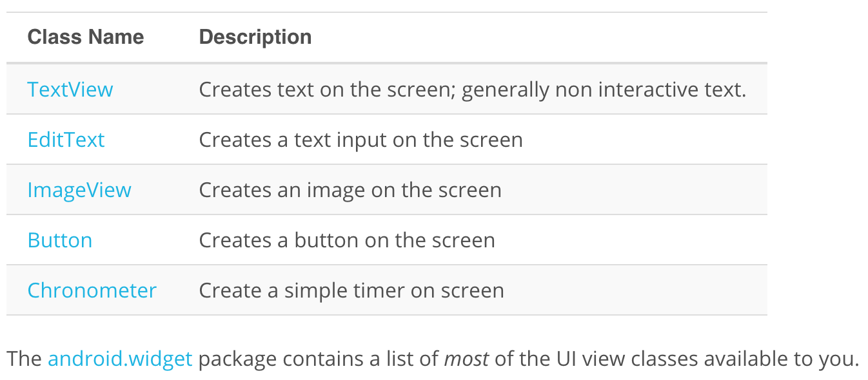Click the "Class Name" column header
Viewport: 868px width, 380px height.
[85, 37]
